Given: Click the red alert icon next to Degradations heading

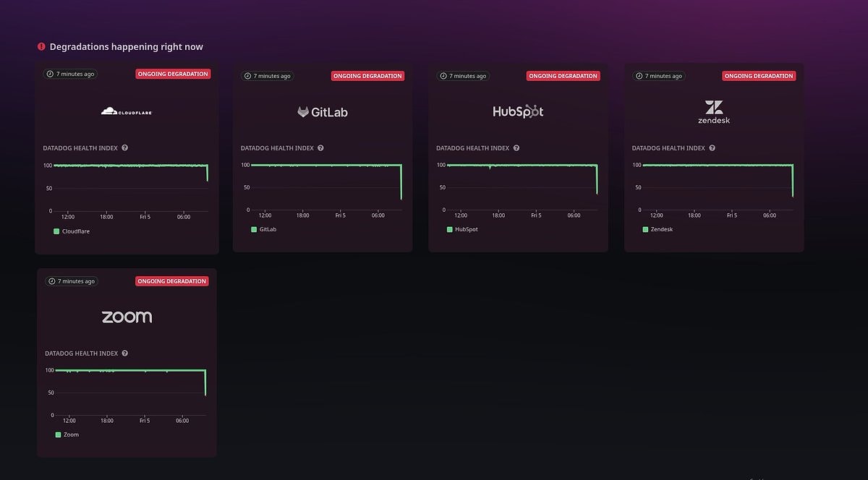Looking at the screenshot, I should (x=41, y=47).
